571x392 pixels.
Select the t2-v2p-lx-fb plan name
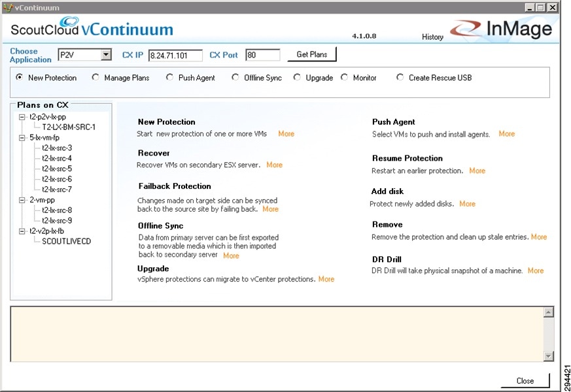tap(46, 231)
